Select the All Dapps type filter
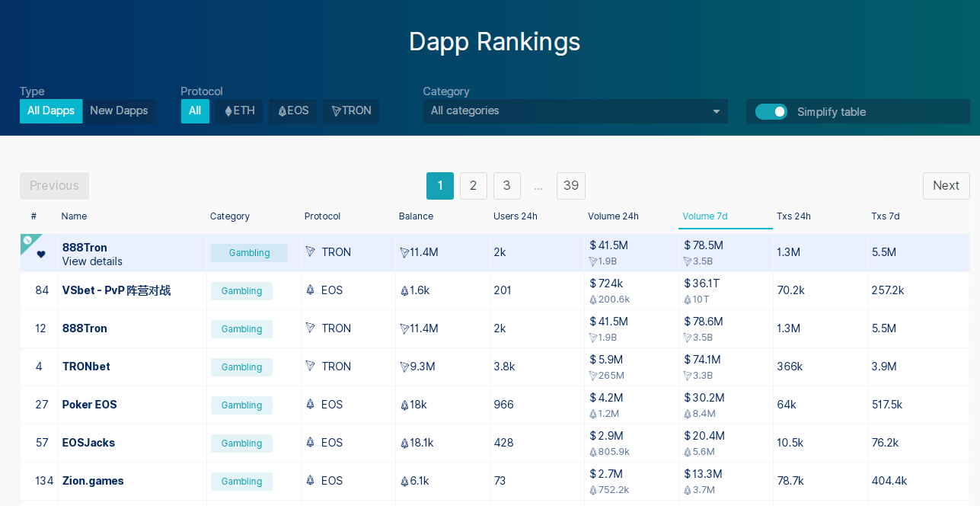The image size is (980, 506). coord(51,111)
